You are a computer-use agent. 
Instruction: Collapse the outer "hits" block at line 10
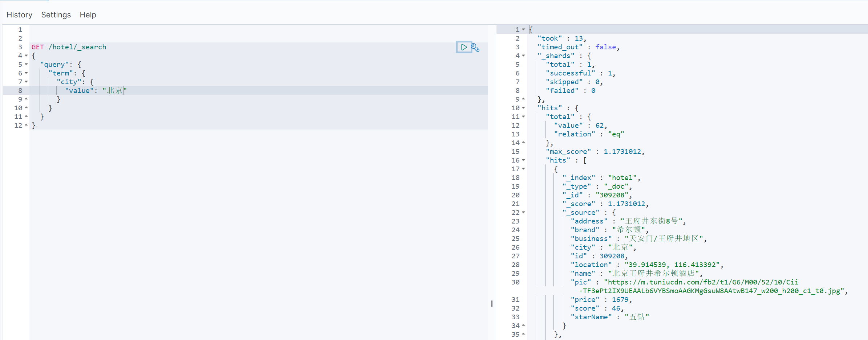(x=523, y=108)
